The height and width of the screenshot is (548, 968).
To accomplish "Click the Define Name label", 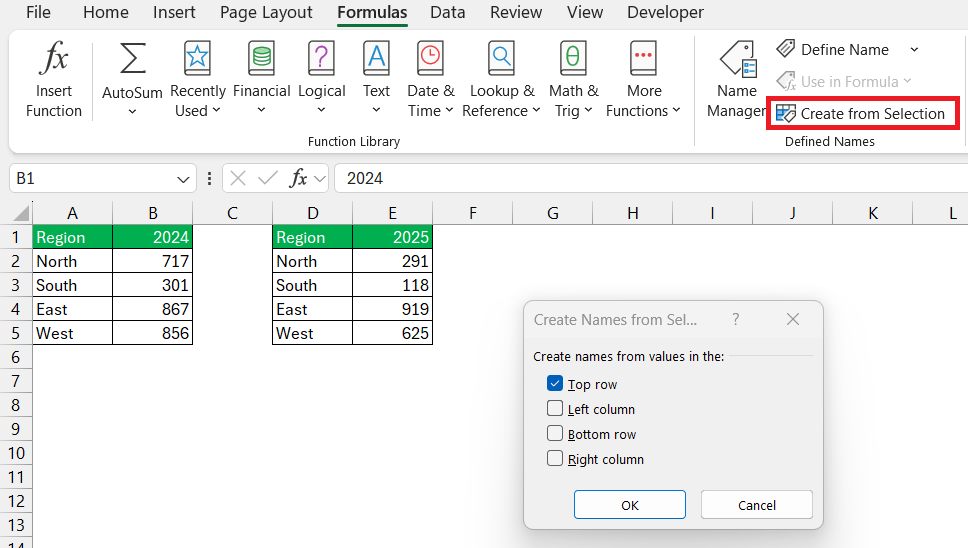I will tap(845, 49).
